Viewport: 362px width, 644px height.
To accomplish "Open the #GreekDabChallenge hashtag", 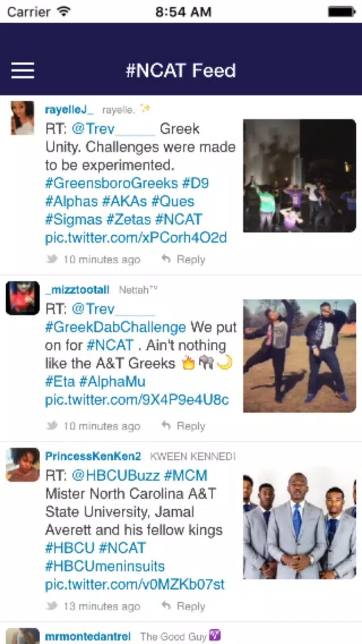I will (x=116, y=327).
